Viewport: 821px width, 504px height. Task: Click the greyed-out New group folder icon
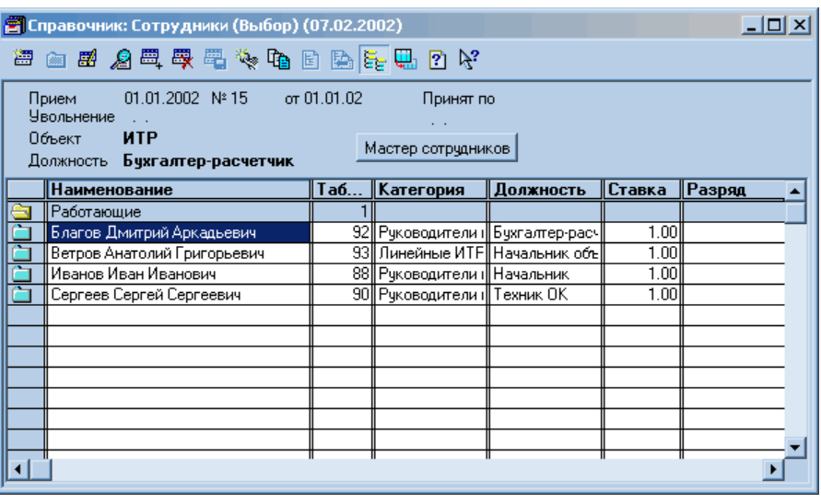(x=55, y=60)
